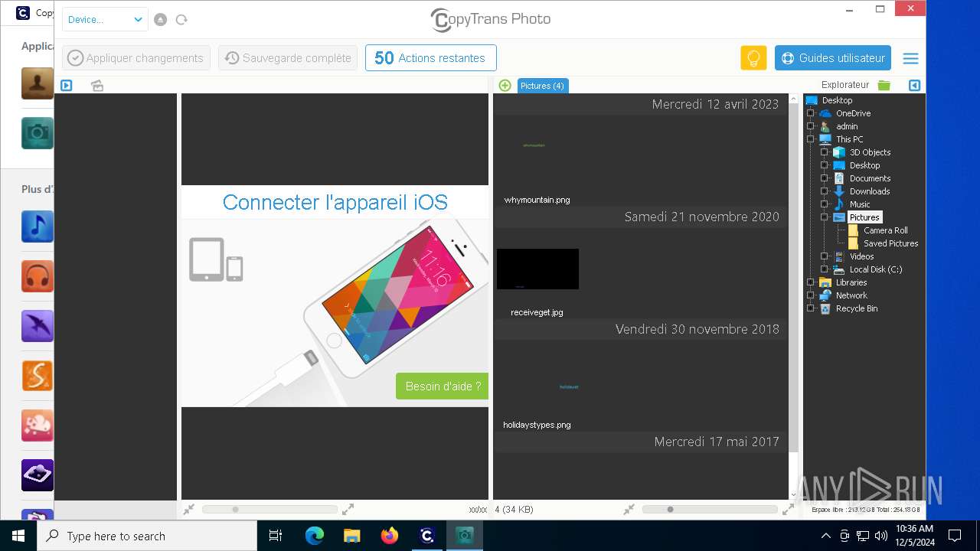Image resolution: width=980 pixels, height=551 pixels.
Task: Open the orange headphones app in launcher
Action: click(x=38, y=276)
